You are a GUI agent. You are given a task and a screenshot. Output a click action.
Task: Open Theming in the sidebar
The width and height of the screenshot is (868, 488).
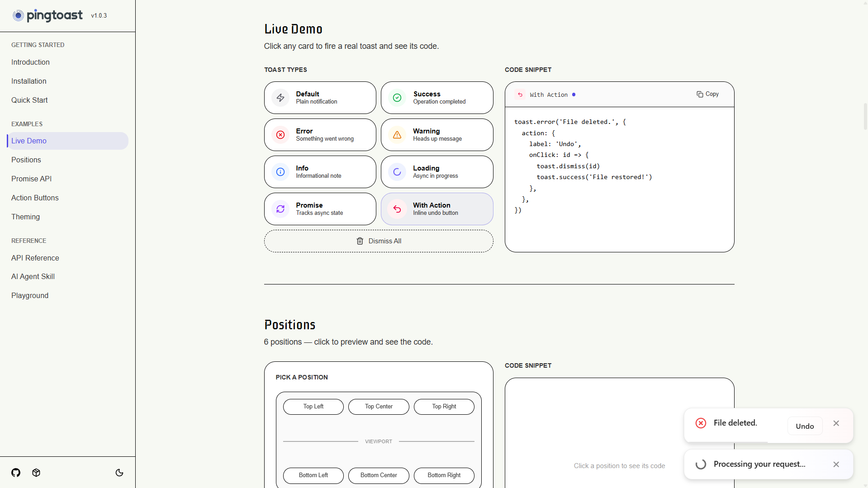click(25, 217)
